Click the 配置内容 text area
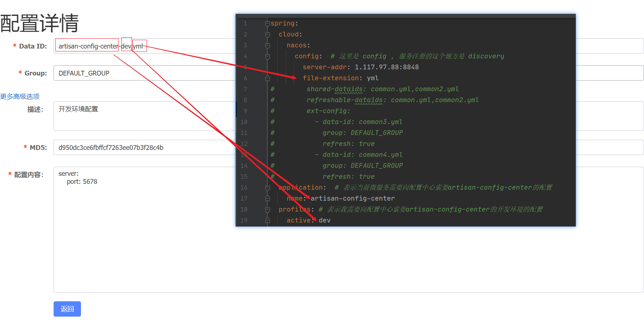The height and width of the screenshot is (325, 644). tap(349, 229)
